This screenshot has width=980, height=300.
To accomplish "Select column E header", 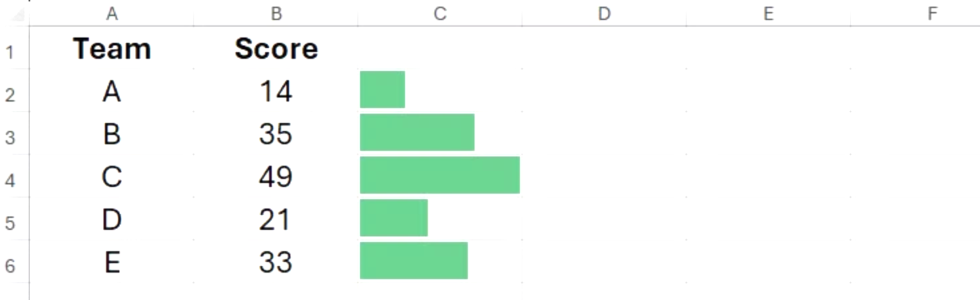I will [x=768, y=13].
